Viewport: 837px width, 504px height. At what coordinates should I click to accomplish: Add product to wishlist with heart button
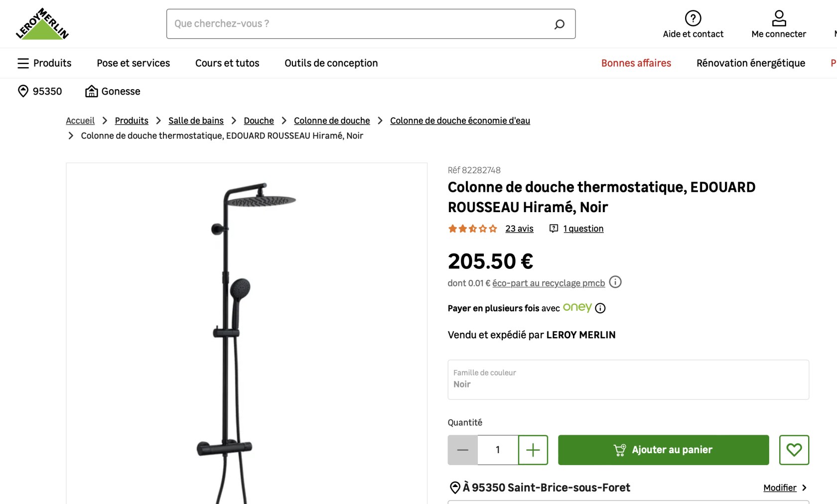[794, 450]
